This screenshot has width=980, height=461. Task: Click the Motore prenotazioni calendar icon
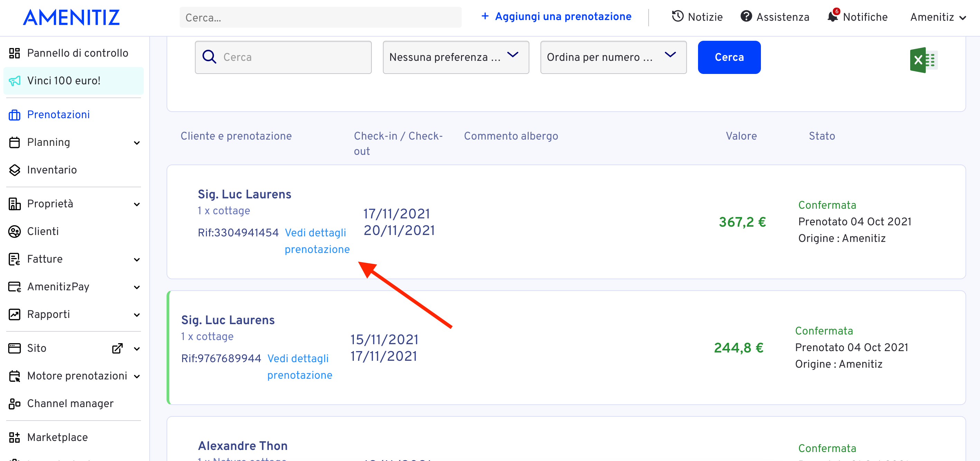click(x=15, y=376)
